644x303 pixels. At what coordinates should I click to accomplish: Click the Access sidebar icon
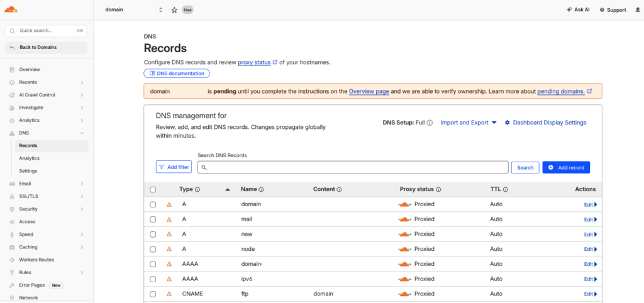pyautogui.click(x=12, y=222)
